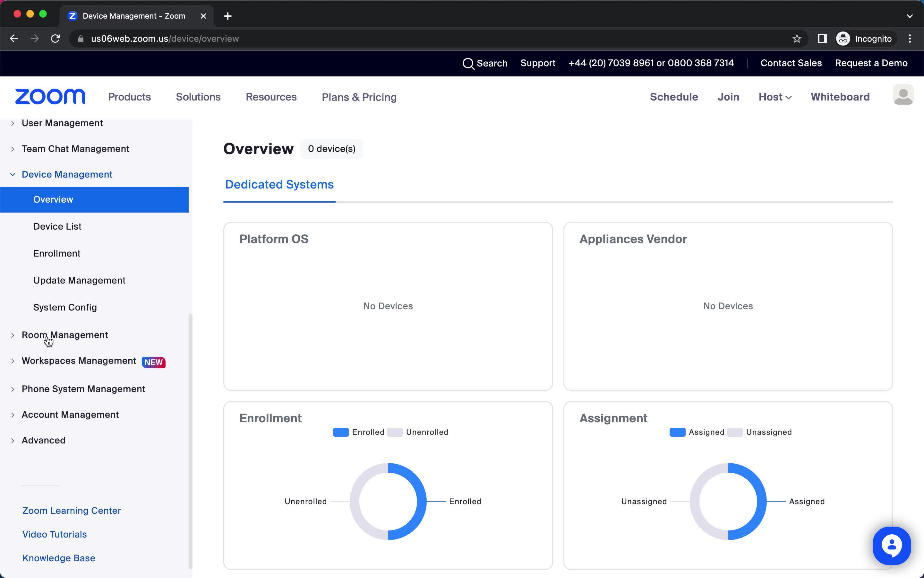Click the phone number link
This screenshot has width=924, height=578.
coord(651,63)
